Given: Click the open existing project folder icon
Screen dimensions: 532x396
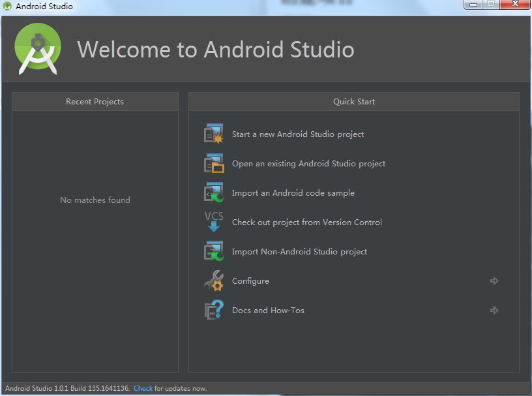Looking at the screenshot, I should (x=214, y=163).
